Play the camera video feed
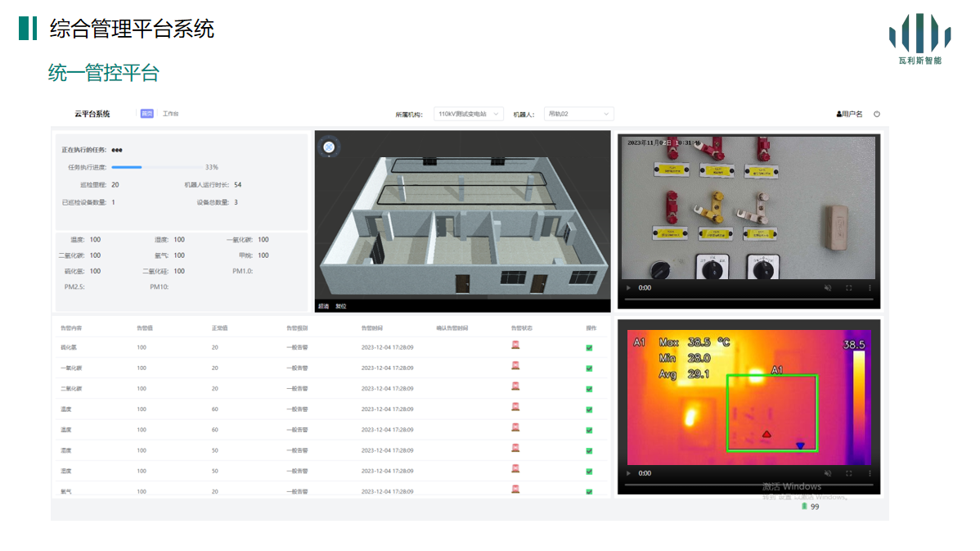This screenshot has height=551, width=980. [x=628, y=288]
